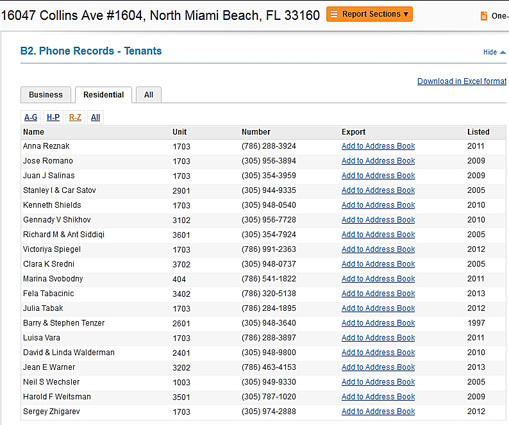Click unit 2901 in Satov row
This screenshot has height=425, width=509.
point(181,191)
